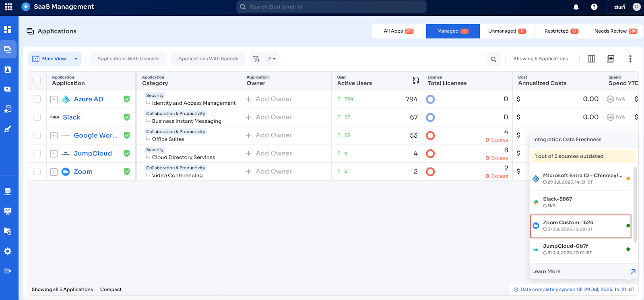644x300 pixels.
Task: Select the Slack-5867 integration entry
Action: tap(581, 202)
